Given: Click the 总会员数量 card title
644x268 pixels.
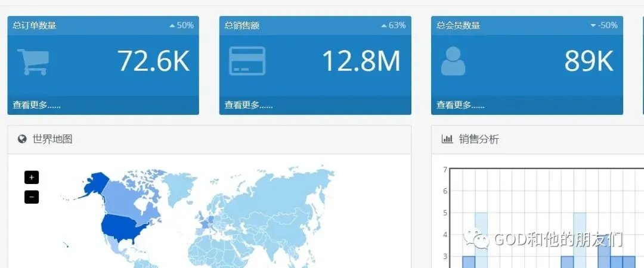Looking at the screenshot, I should point(458,26).
